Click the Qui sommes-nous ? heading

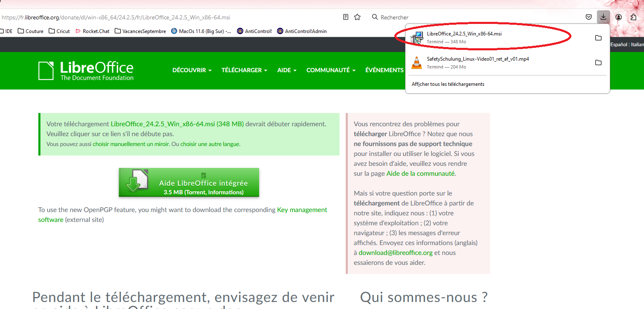pos(424,297)
